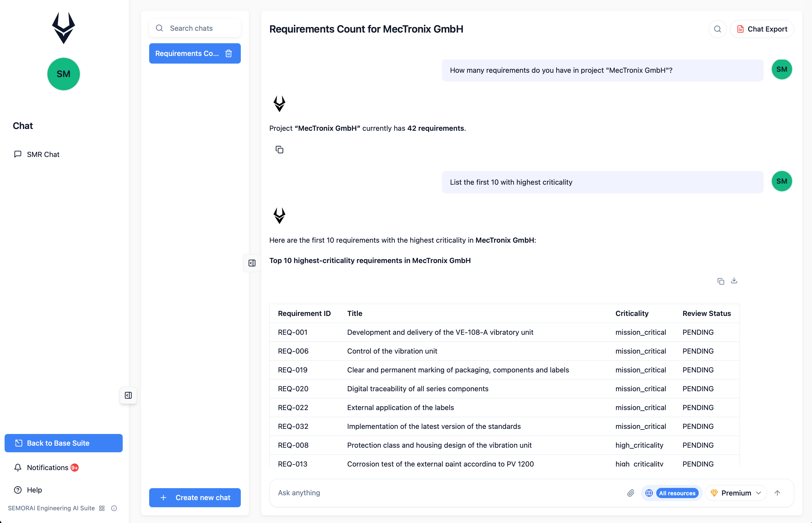Copy the 42 requirements answer
Image resolution: width=812 pixels, height=523 pixels.
279,149
